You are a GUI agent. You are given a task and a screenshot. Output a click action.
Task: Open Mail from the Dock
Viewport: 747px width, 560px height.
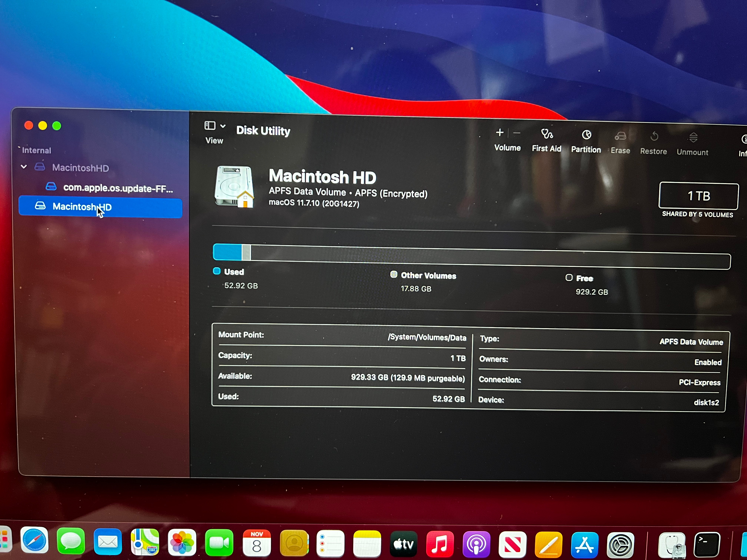click(x=108, y=542)
